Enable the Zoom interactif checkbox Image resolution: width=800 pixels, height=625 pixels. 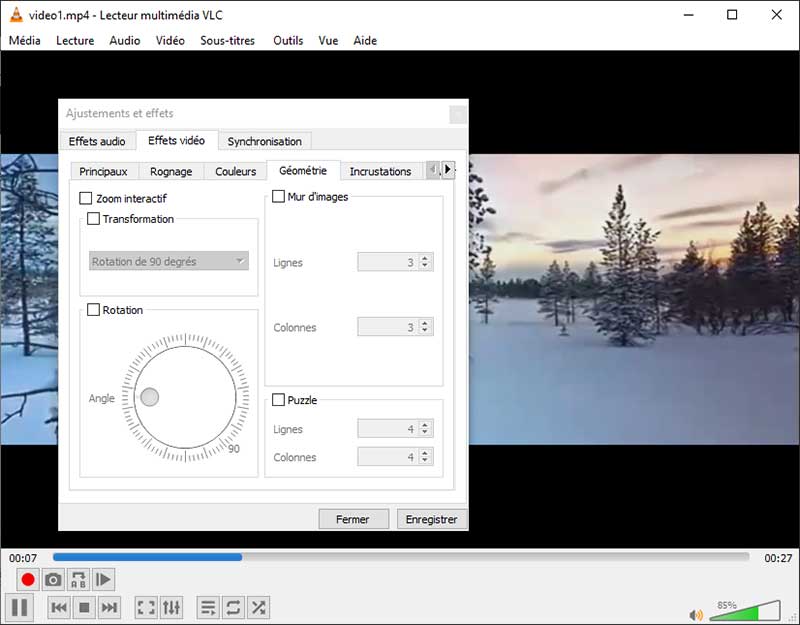[85, 198]
